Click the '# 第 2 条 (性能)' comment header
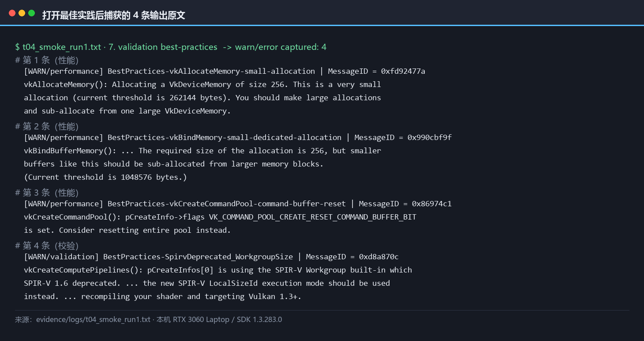Image resolution: width=644 pixels, height=341 pixels. 47,126
